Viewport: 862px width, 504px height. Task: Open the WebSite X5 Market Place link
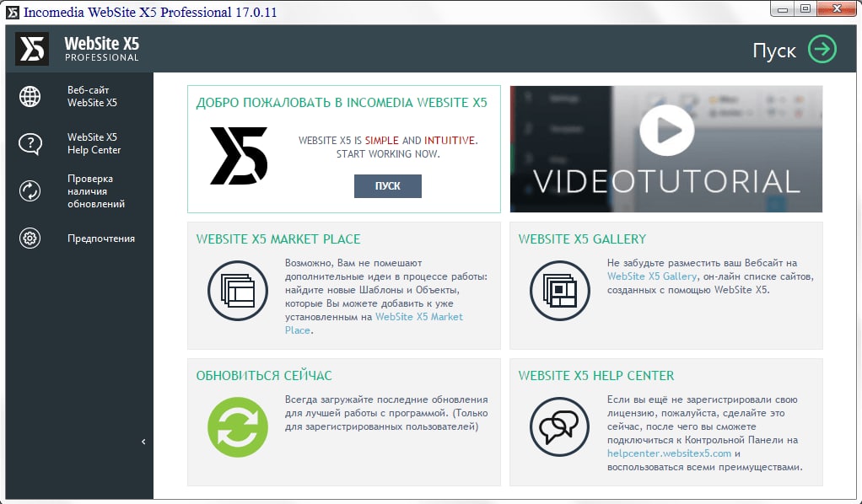(374, 323)
